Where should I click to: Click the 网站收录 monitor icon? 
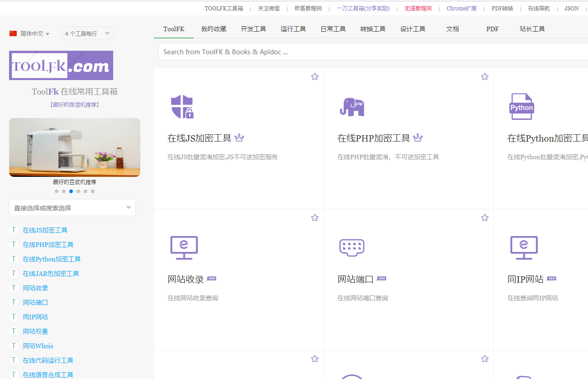[x=184, y=248]
